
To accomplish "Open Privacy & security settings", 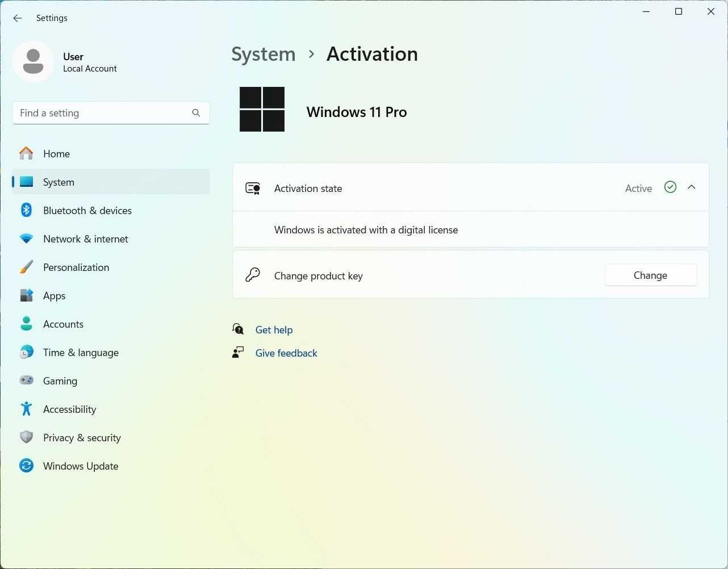I will coord(111,437).
